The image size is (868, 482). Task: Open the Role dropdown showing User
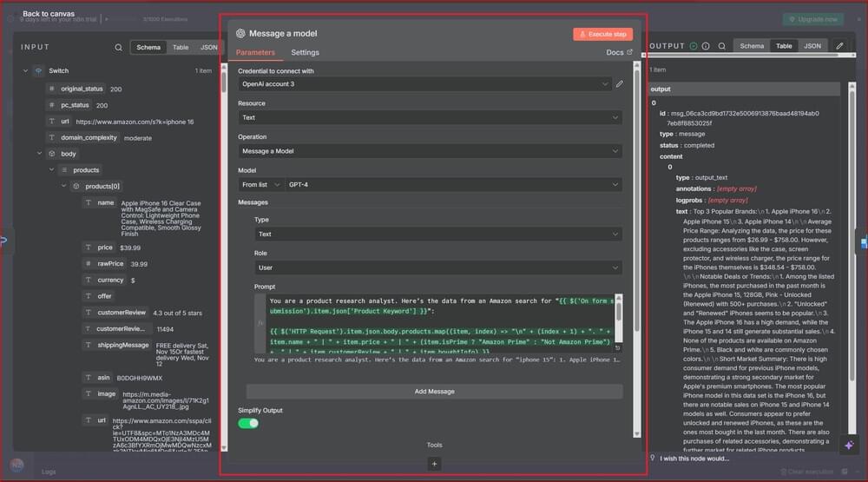(438, 267)
